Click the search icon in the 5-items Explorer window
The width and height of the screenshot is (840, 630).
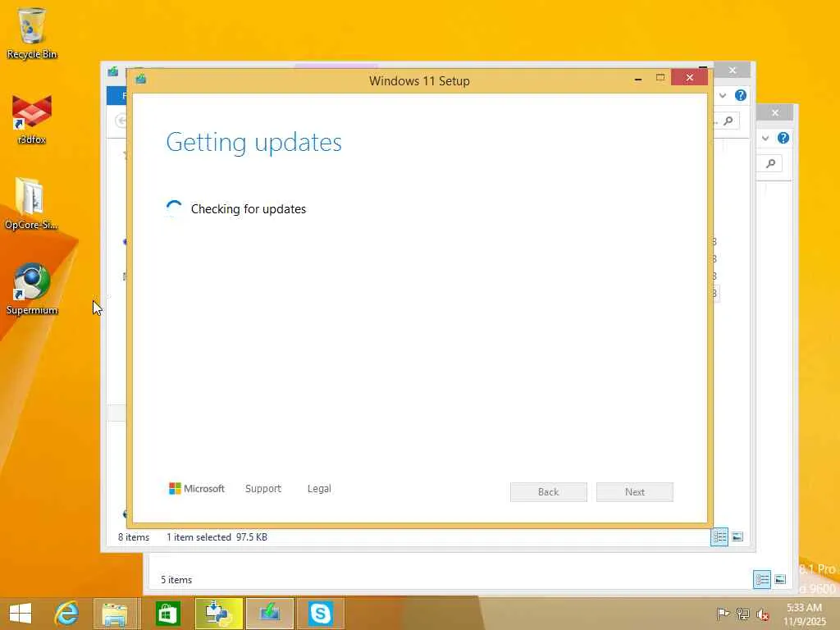pyautogui.click(x=771, y=163)
